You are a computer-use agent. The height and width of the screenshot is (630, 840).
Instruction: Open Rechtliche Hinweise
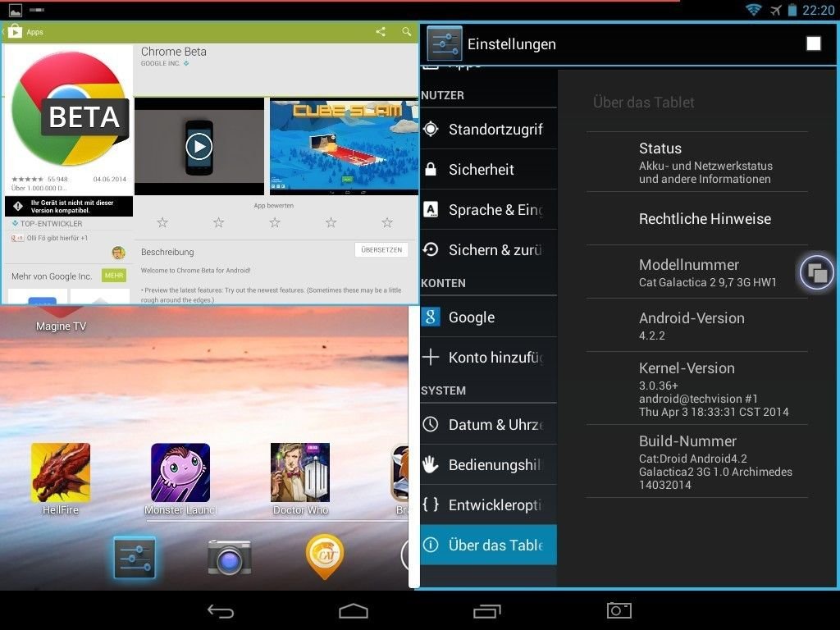click(x=697, y=218)
